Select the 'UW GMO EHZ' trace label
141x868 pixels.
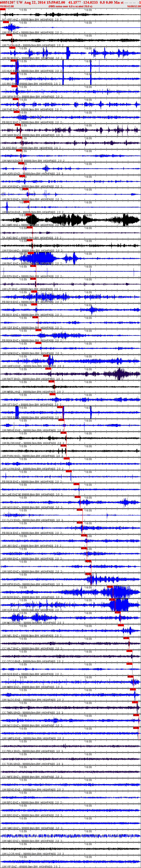click(10, 828)
